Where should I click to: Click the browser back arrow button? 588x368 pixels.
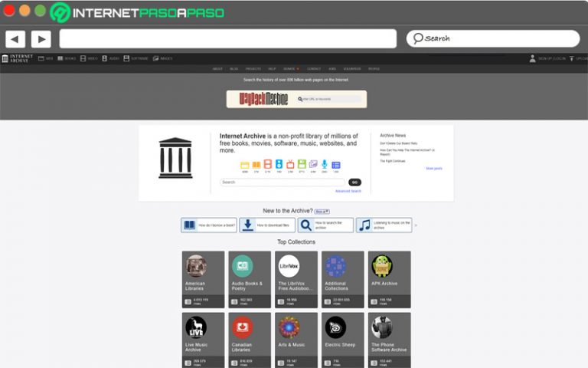15,39
